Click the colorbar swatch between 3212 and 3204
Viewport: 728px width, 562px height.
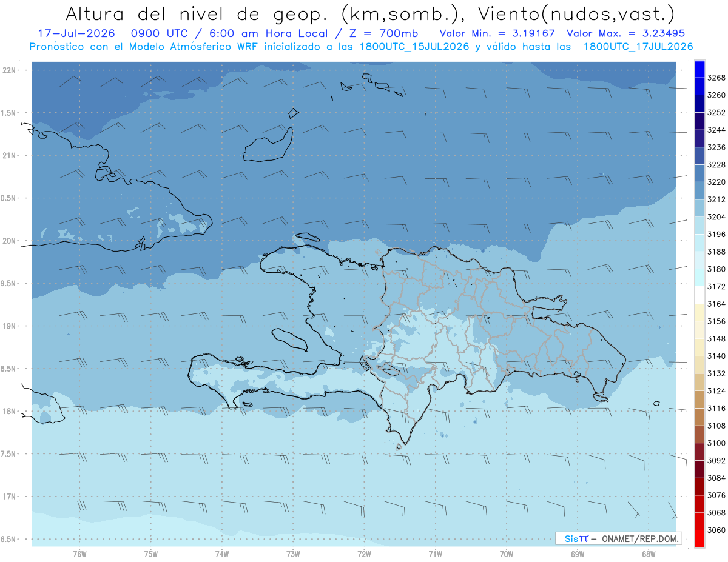[x=699, y=208]
